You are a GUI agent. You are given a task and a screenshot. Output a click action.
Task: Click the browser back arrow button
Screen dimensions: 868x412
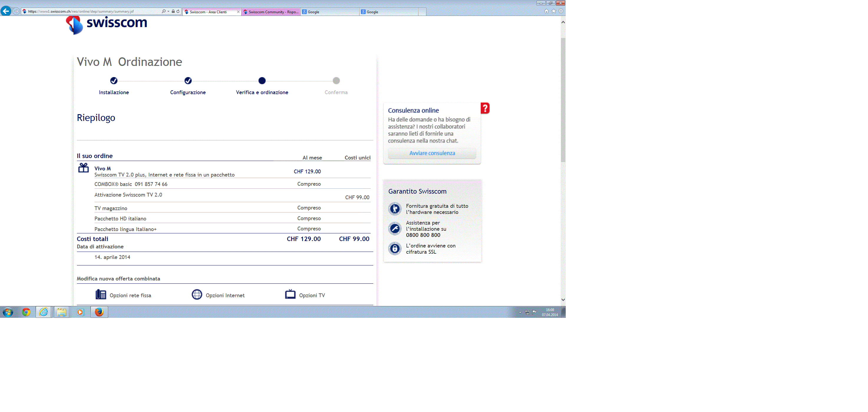6,11
